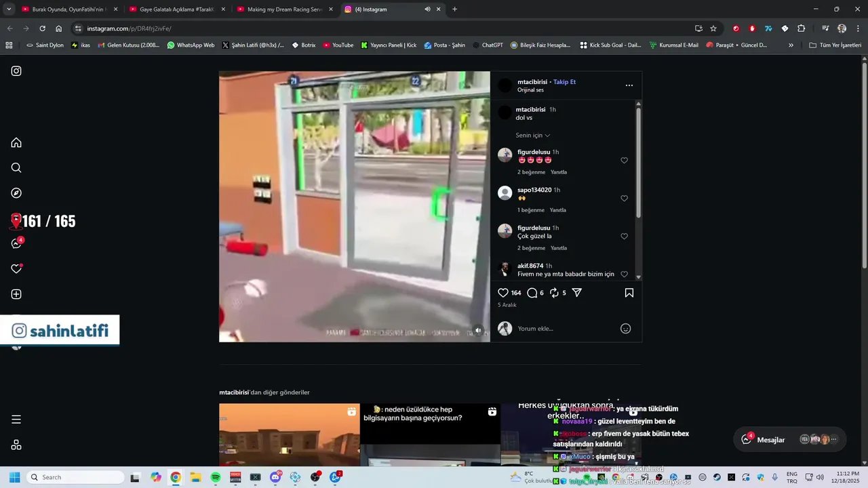The height and width of the screenshot is (488, 868).
Task: Open Windows Start menu
Action: click(14, 477)
